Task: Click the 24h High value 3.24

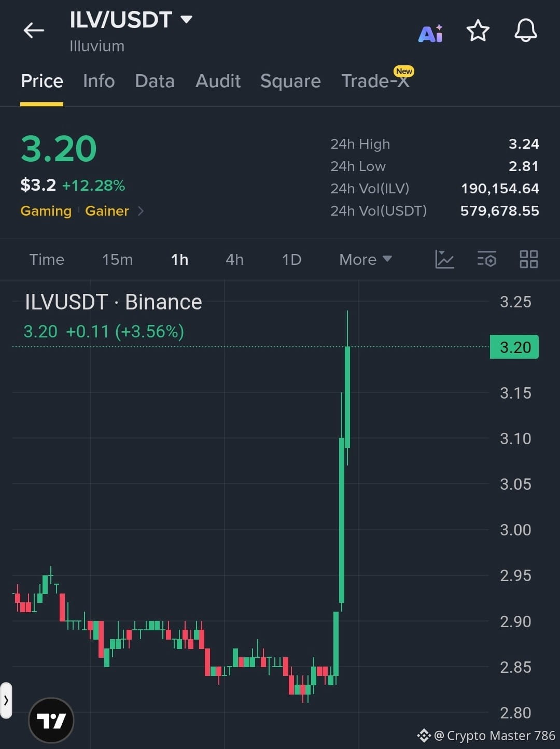Action: tap(524, 144)
